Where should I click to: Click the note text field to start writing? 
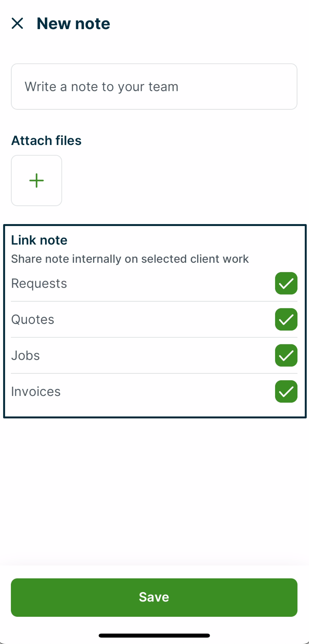(154, 86)
